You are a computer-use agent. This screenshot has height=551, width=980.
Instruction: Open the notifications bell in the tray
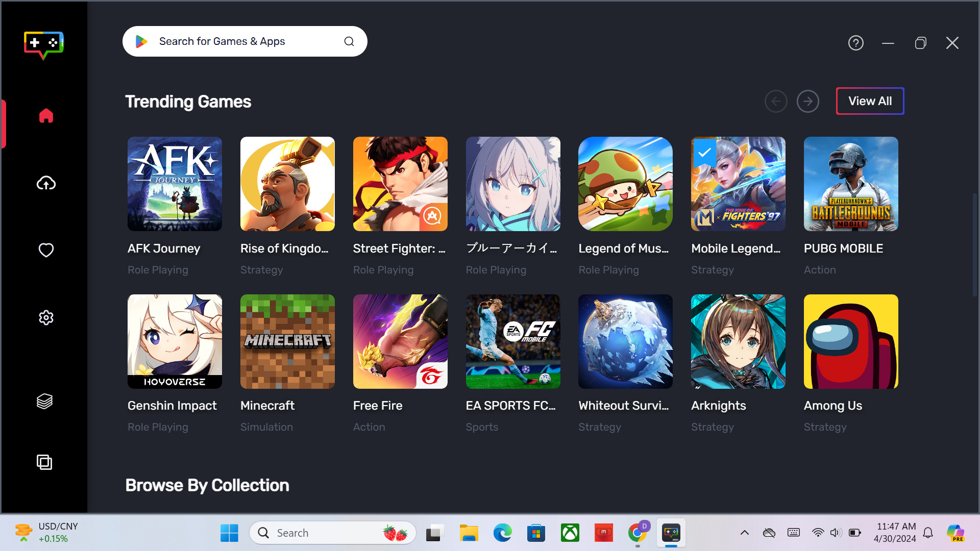click(928, 533)
